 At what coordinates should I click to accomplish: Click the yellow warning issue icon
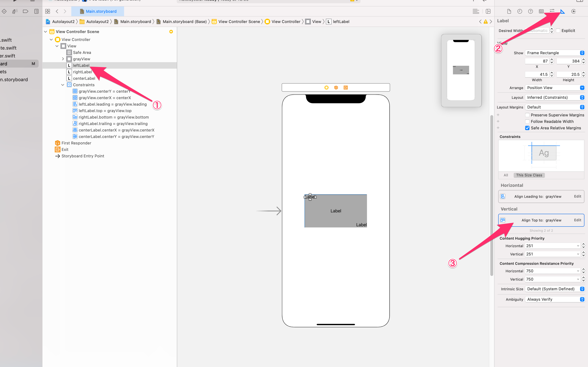coord(485,22)
